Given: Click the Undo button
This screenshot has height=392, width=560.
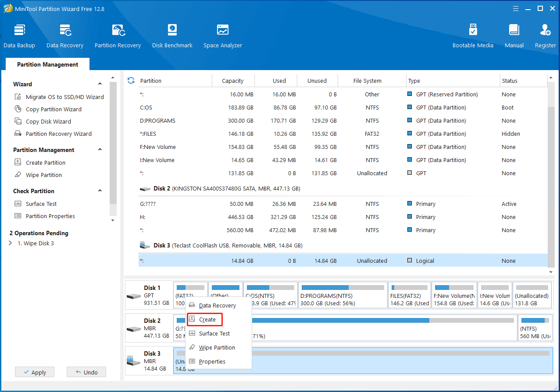Looking at the screenshot, I should point(86,372).
